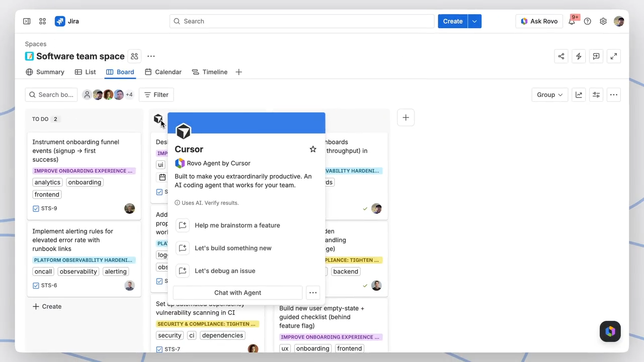Image resolution: width=644 pixels, height=362 pixels.
Task: Switch to the Timeline tab
Action: coord(210,72)
